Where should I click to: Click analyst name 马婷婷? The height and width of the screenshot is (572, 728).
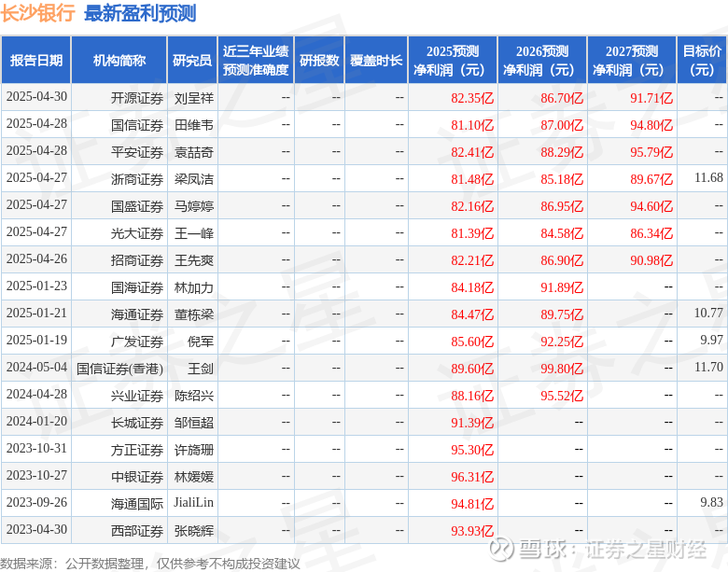pos(193,206)
